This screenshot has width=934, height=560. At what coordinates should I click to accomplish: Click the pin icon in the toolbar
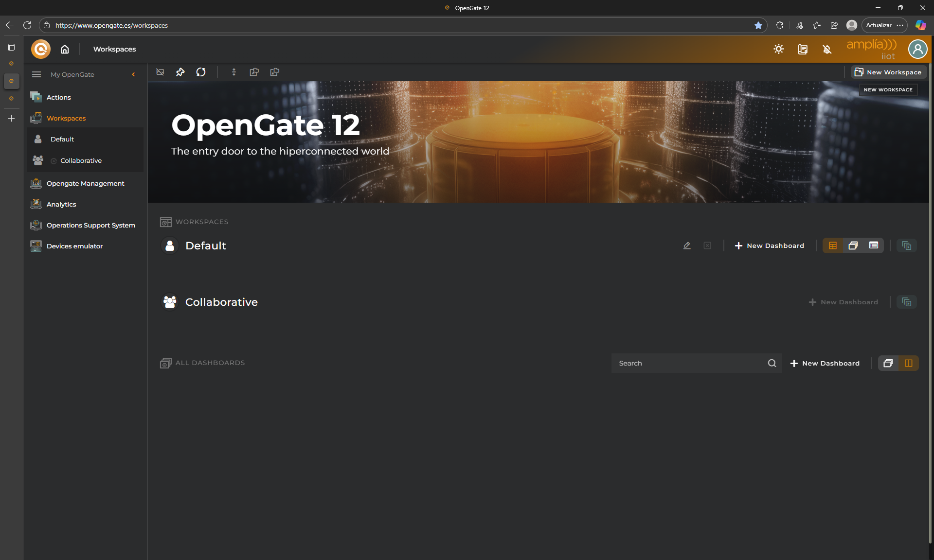point(180,72)
